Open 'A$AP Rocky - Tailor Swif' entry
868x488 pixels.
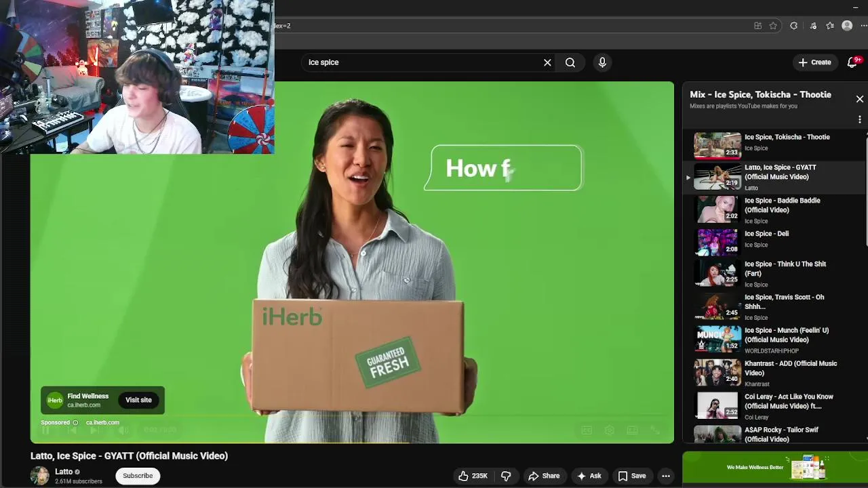click(774, 434)
